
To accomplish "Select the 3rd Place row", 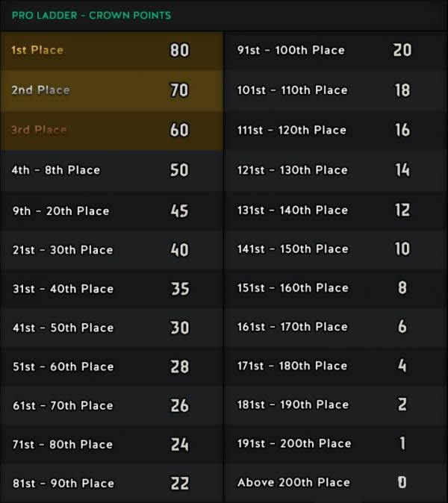I will point(112,131).
